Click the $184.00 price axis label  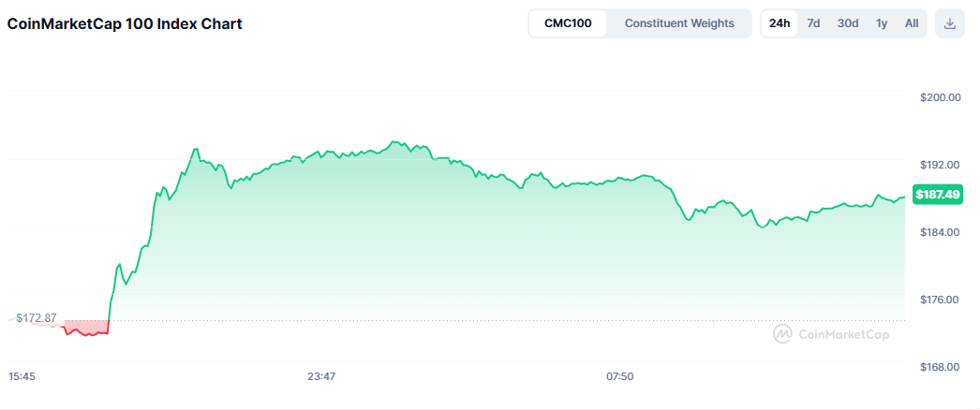(942, 232)
